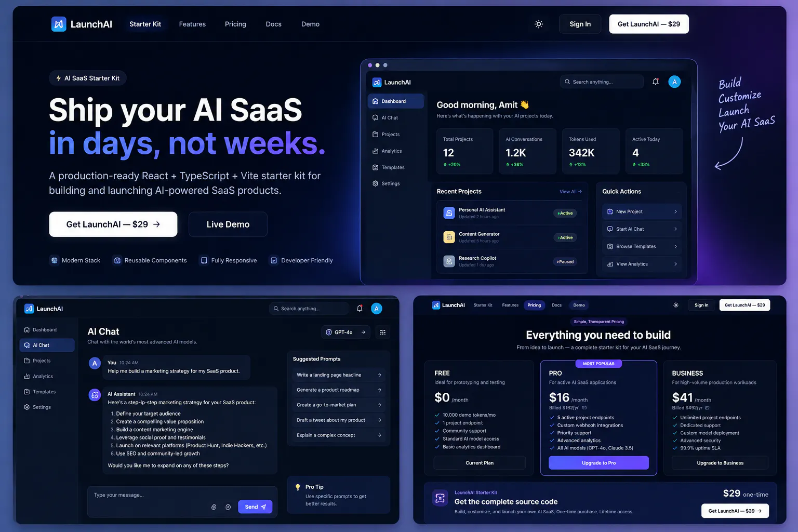The height and width of the screenshot is (532, 798).
Task: Click the info icon beside Billed $492/yr
Action: point(707,408)
